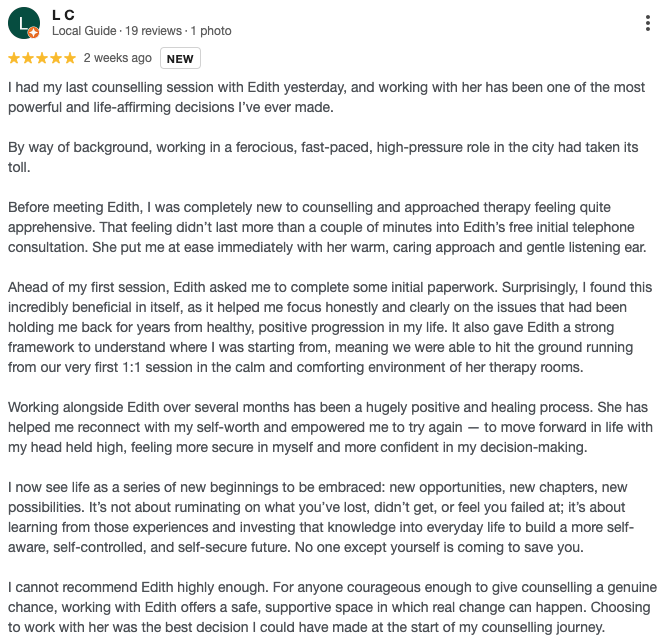Click the second yellow rating star
Screen dimensions: 664x641
coord(28,58)
